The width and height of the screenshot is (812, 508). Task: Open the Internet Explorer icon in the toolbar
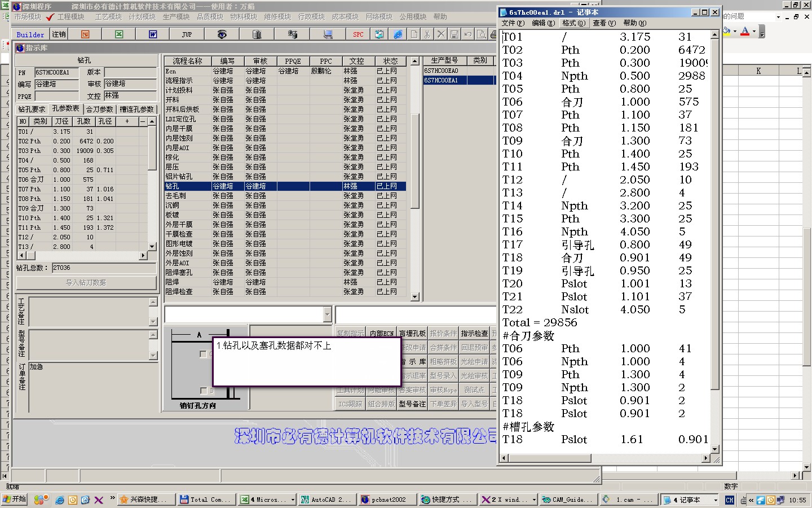[398, 34]
